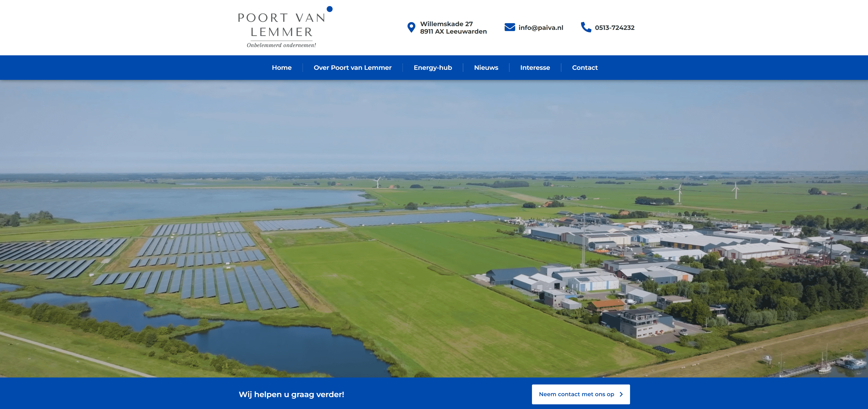
Task: Click Neem contact met ons op button
Action: click(x=581, y=394)
